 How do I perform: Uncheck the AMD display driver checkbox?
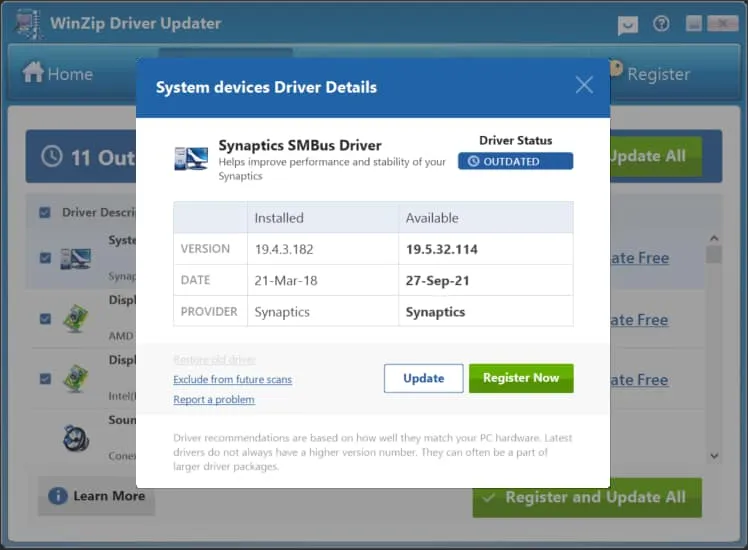(45, 318)
